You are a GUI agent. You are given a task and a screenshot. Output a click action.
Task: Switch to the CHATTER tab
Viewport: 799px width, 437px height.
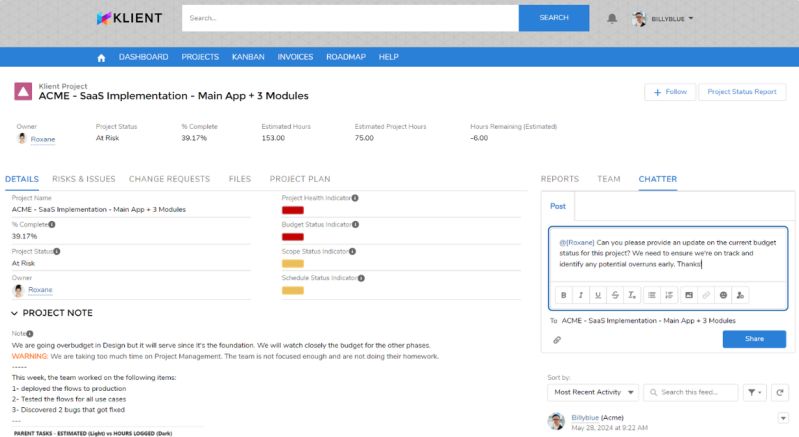658,179
